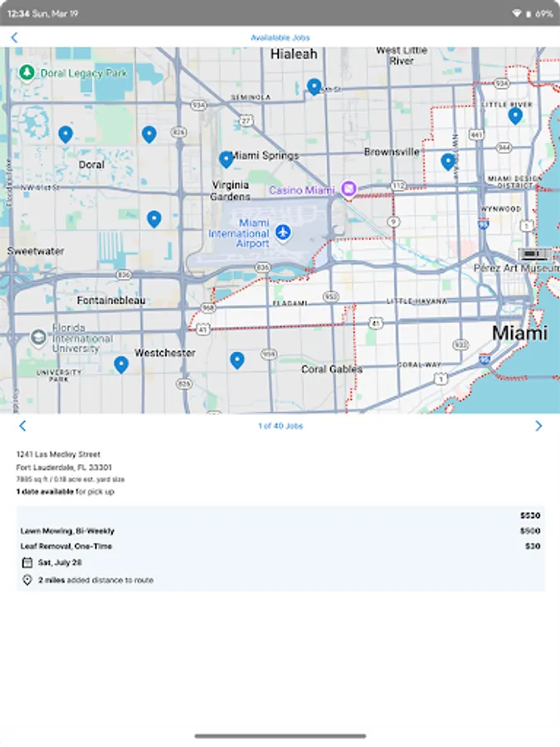Select the job pin beside route 826 in Doral
This screenshot has width=560, height=747.
[149, 134]
